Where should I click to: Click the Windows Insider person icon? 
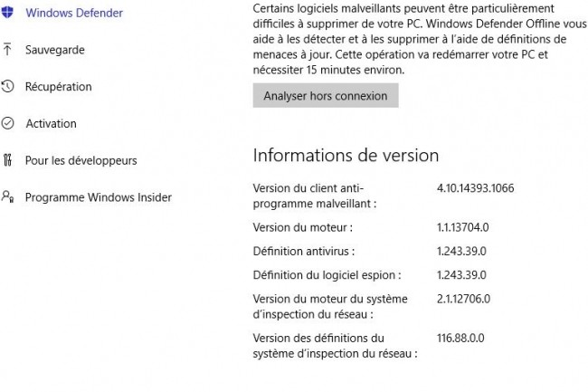[7, 196]
